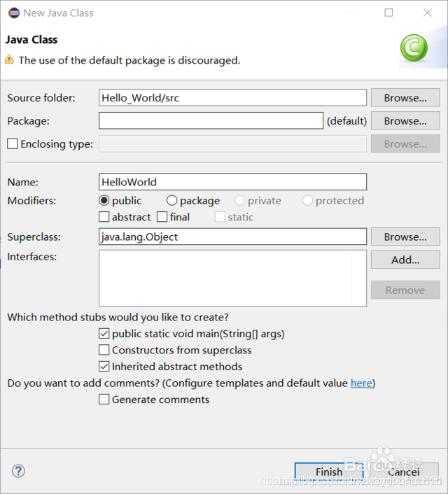
Task: Click the default package warning icon
Action: coord(10,59)
